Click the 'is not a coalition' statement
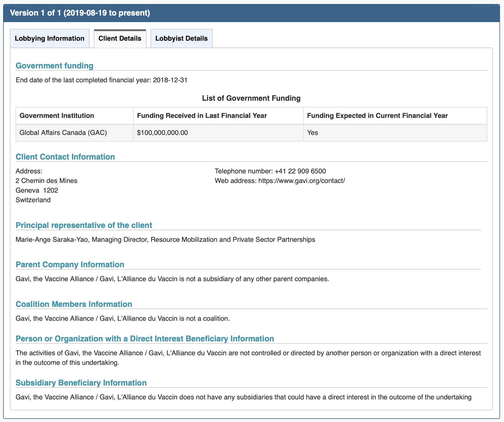504x422 pixels. (x=123, y=318)
